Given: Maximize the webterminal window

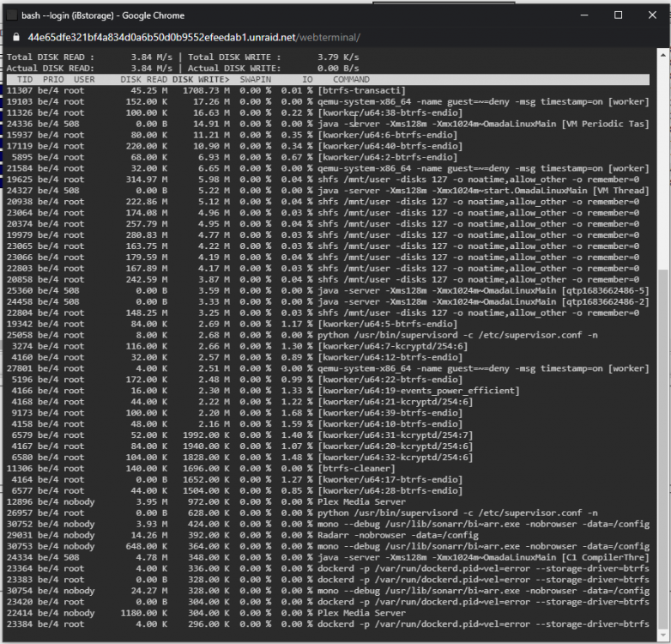Looking at the screenshot, I should coord(619,15).
